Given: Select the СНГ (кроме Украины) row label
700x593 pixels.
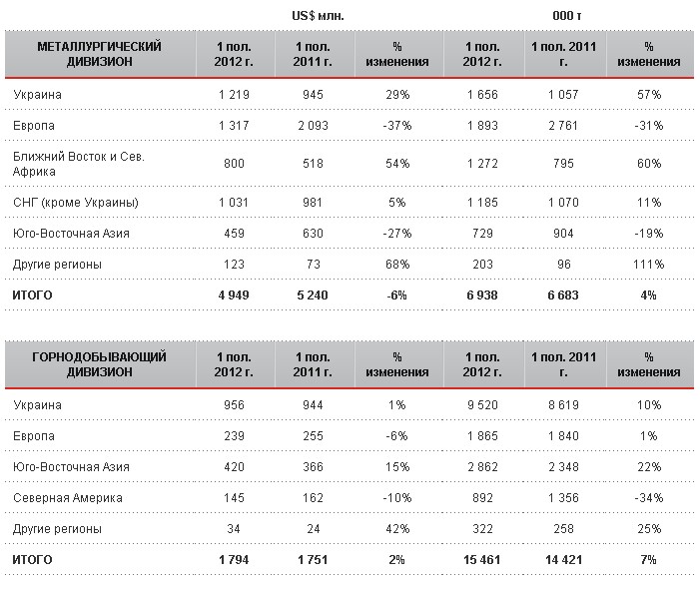Looking at the screenshot, I should tap(76, 203).
